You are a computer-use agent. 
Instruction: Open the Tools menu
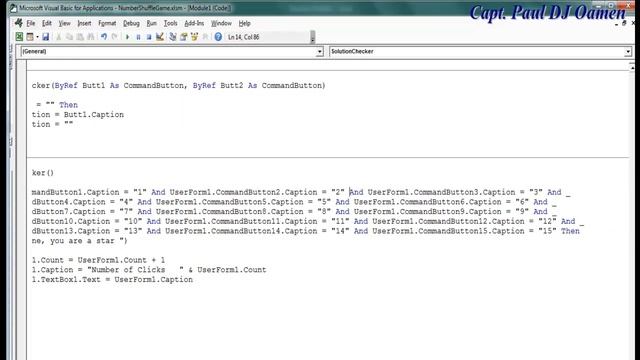[x=171, y=23]
